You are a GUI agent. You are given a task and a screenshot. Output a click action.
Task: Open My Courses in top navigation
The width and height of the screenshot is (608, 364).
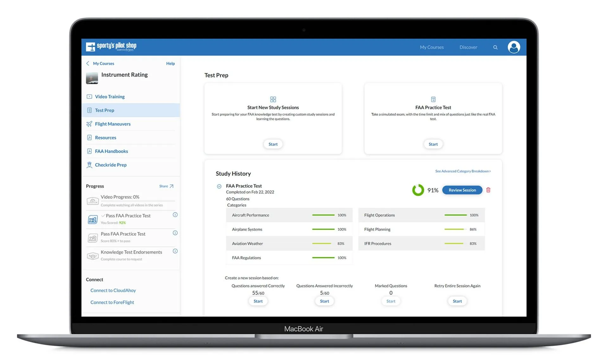432,47
